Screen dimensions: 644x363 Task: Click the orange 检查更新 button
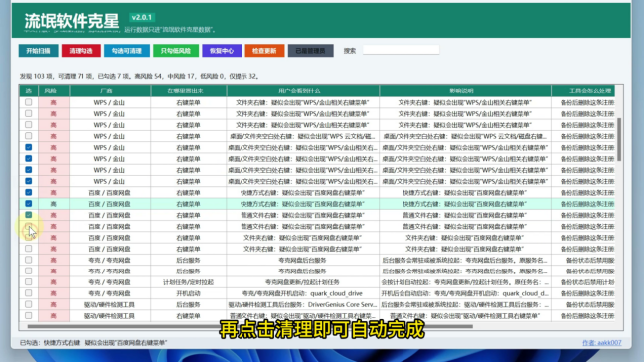tap(264, 51)
